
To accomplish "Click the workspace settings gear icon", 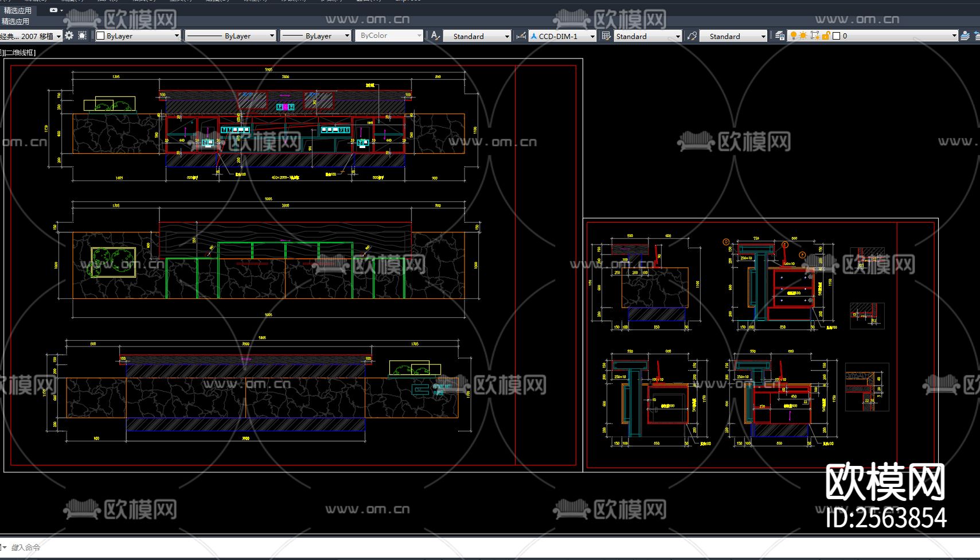I will tap(69, 36).
